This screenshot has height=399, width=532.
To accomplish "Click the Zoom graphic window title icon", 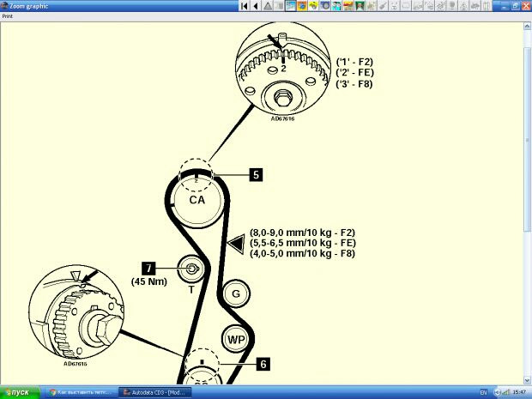I will (x=4, y=6).
